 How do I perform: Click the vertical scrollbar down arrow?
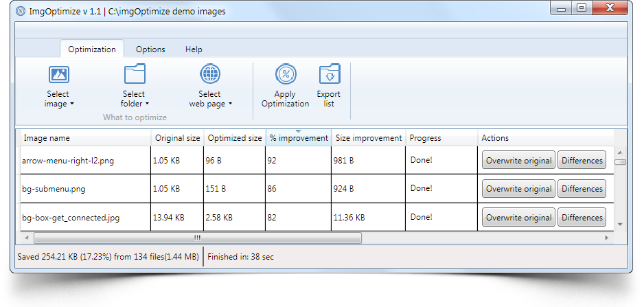click(620, 225)
